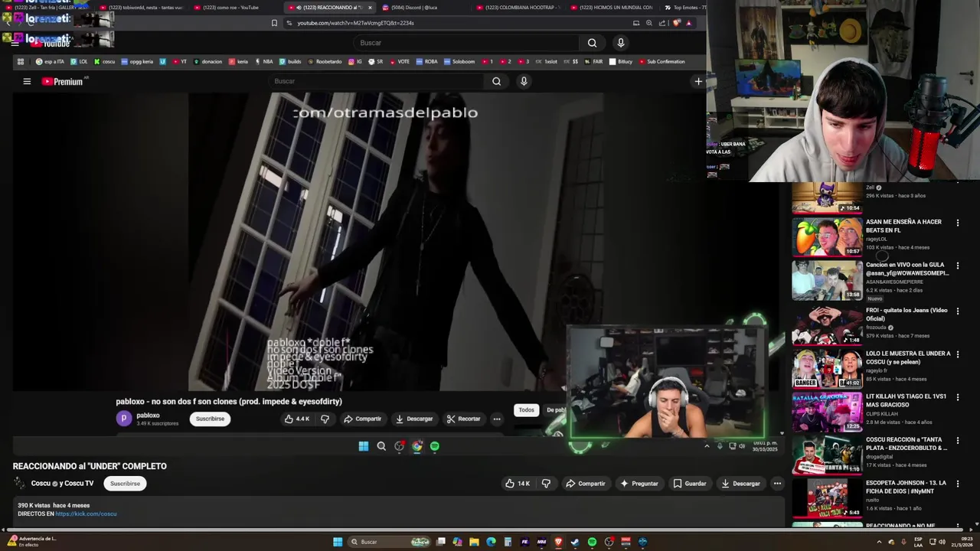Click the create plus icon in inner YouTube
The width and height of the screenshot is (980, 551).
coord(698,81)
